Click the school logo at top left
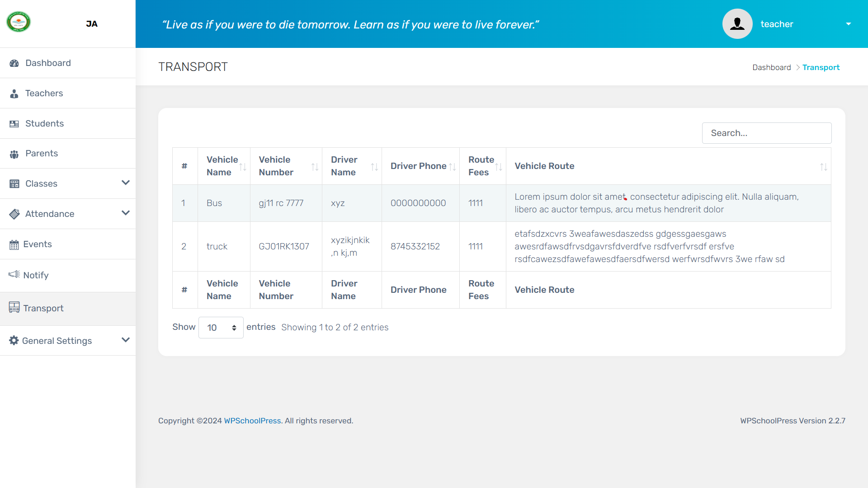 (x=19, y=22)
